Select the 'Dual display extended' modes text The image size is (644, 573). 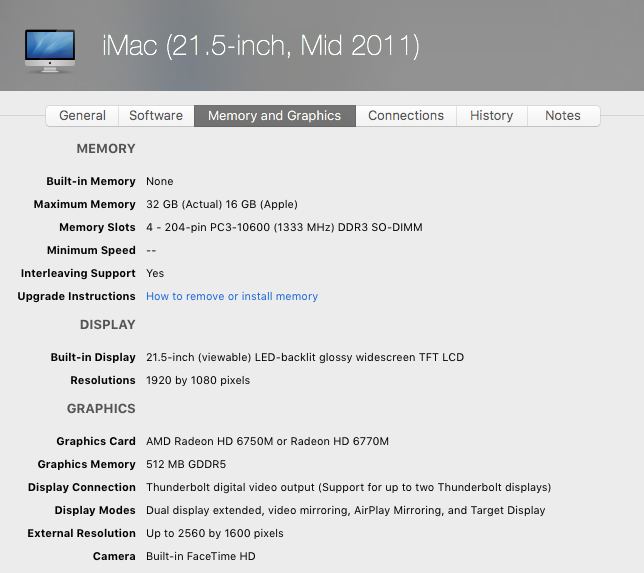click(x=346, y=510)
